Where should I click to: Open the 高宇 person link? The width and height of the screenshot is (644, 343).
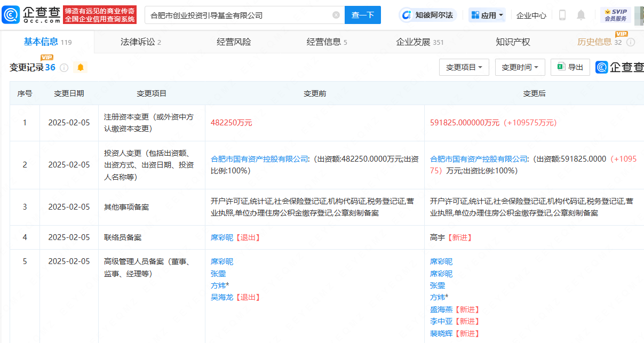click(x=437, y=237)
